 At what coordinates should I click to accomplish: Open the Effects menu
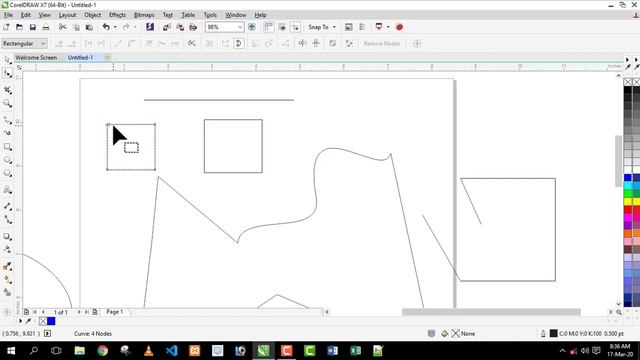(x=118, y=15)
